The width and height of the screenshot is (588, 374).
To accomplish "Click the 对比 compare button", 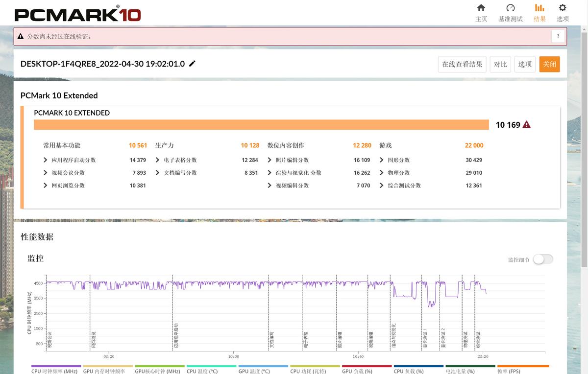I will click(500, 64).
